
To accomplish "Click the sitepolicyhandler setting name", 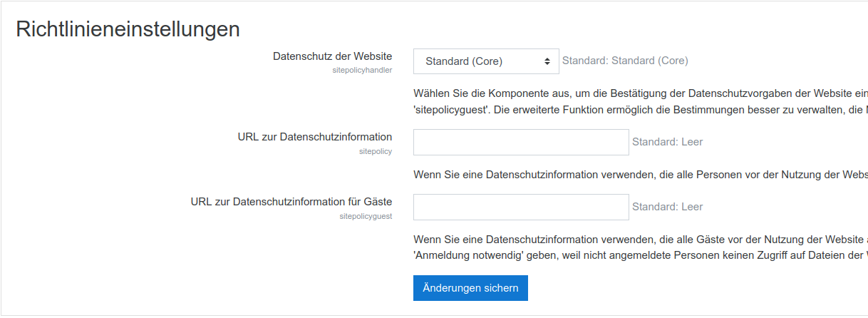I will (x=362, y=70).
